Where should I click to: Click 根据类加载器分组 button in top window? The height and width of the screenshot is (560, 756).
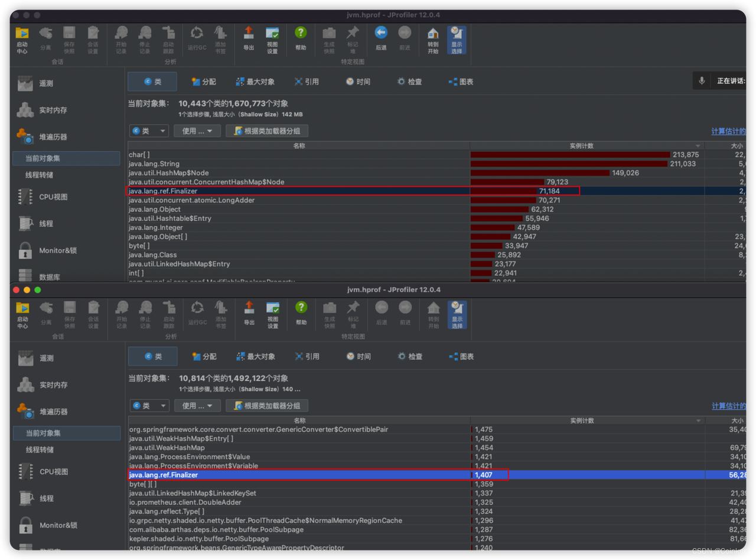tap(267, 131)
